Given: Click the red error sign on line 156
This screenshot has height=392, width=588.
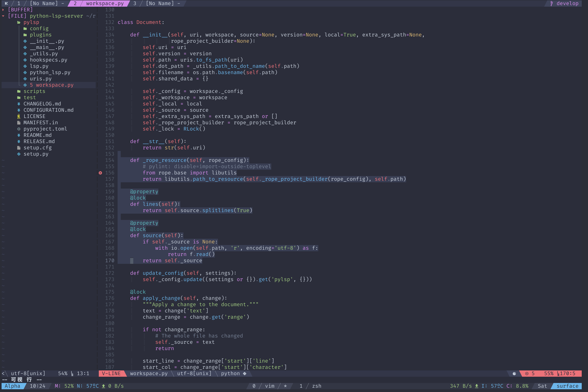Looking at the screenshot, I should (x=100, y=173).
